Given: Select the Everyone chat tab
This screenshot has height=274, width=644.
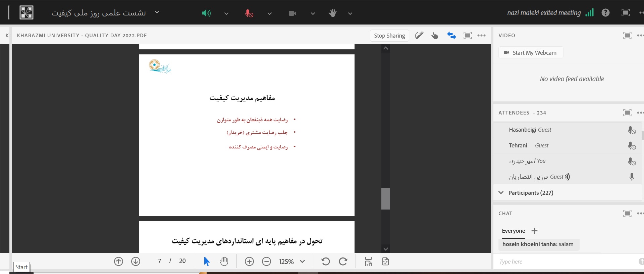Looking at the screenshot, I should pyautogui.click(x=513, y=231).
